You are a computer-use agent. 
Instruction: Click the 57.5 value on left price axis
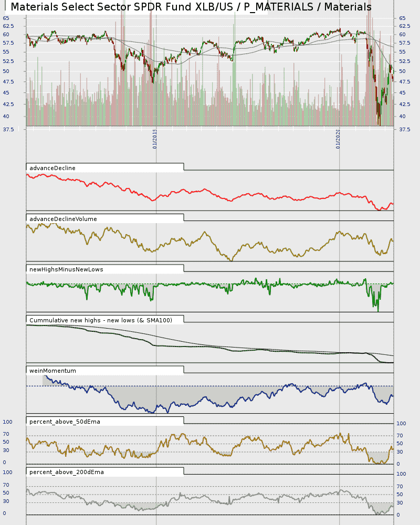(x=8, y=43)
